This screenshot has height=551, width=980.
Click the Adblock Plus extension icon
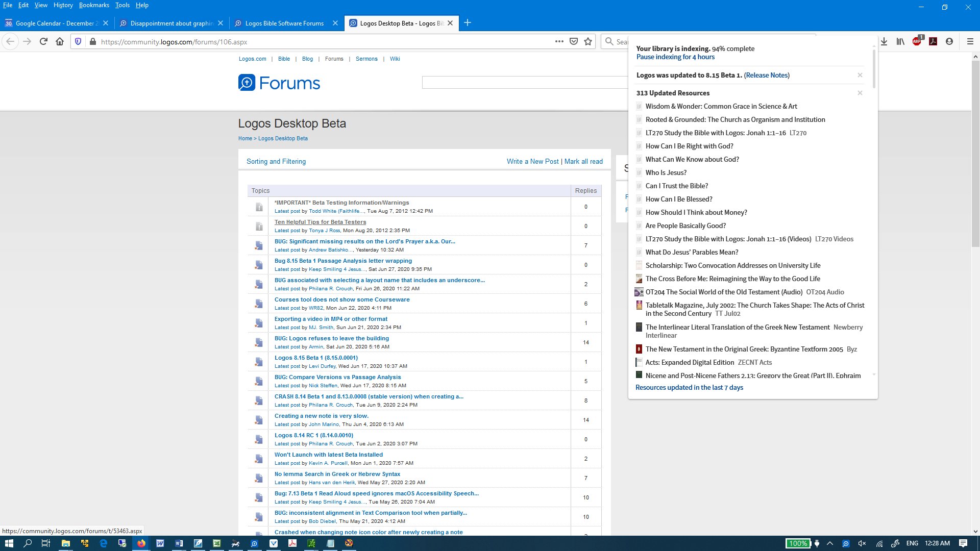pyautogui.click(x=917, y=41)
